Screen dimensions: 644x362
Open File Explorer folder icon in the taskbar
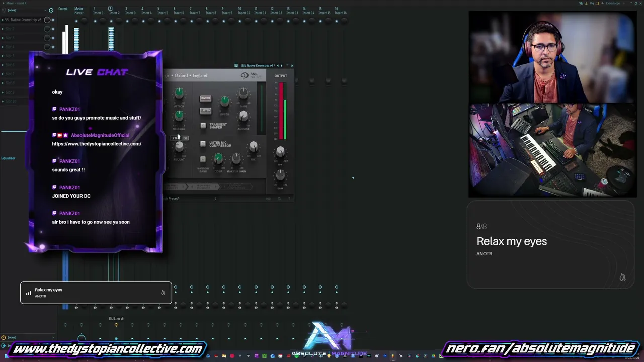(x=224, y=356)
